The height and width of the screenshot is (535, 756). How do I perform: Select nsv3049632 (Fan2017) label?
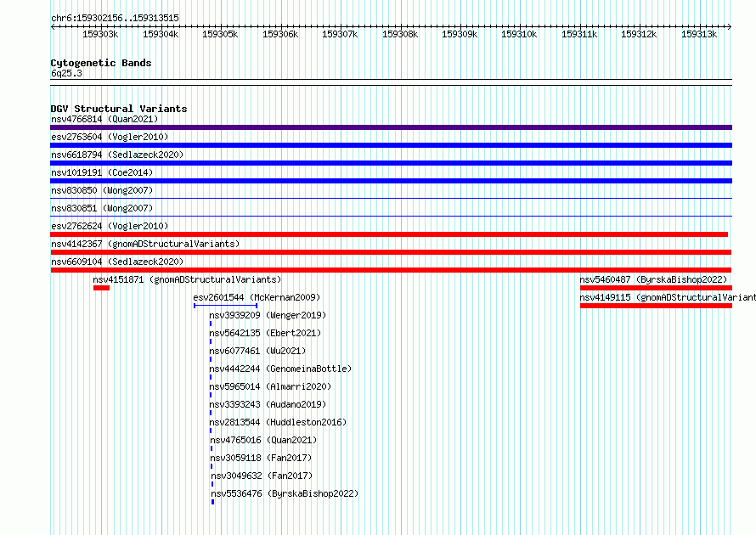[x=262, y=476]
